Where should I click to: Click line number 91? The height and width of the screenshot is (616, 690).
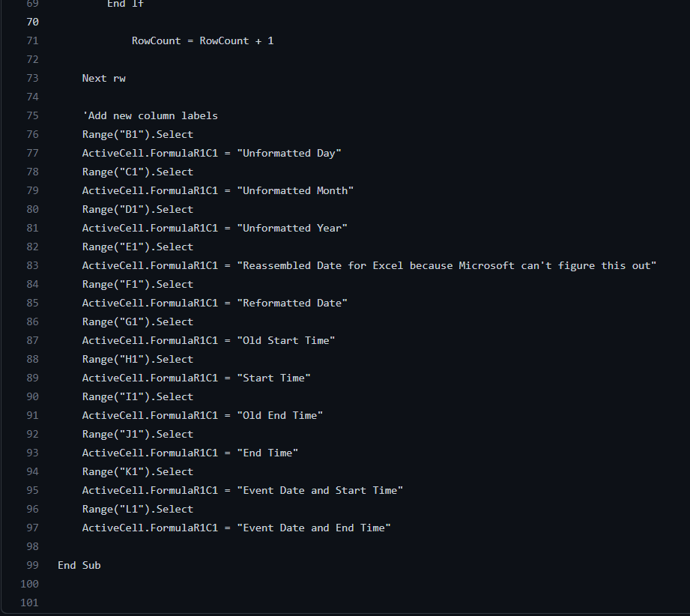point(31,415)
